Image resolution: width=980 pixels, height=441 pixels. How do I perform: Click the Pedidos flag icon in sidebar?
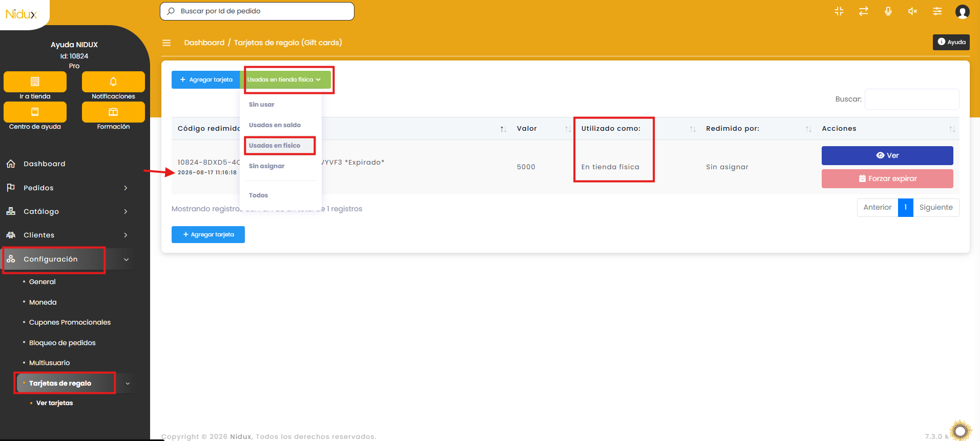pyautogui.click(x=11, y=188)
